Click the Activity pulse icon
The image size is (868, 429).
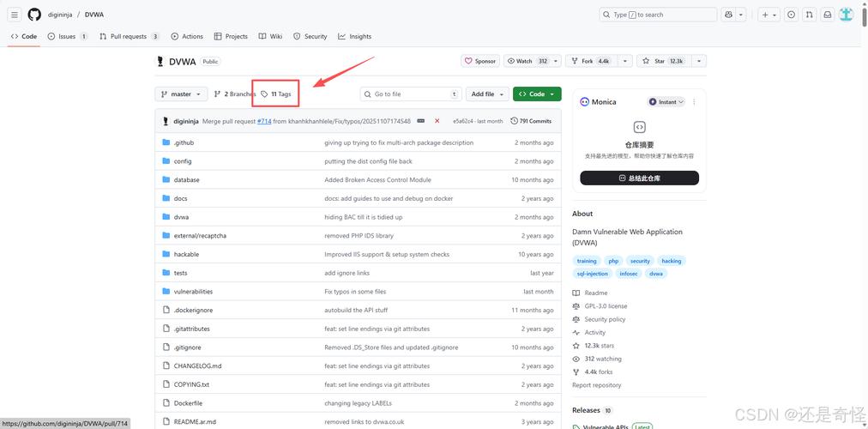pyautogui.click(x=576, y=332)
